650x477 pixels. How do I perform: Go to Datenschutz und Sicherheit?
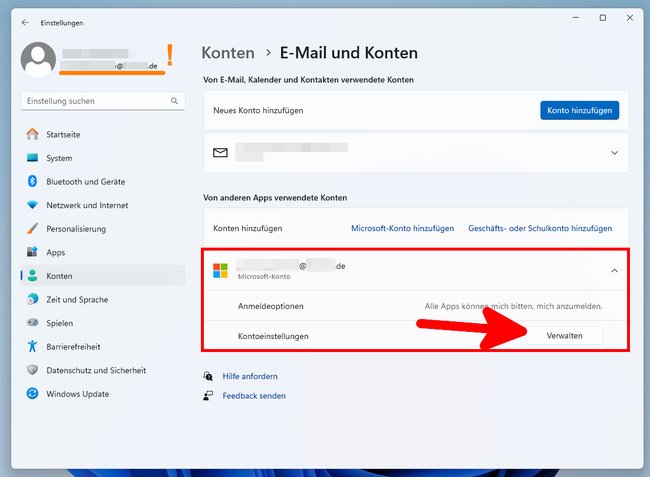103,370
